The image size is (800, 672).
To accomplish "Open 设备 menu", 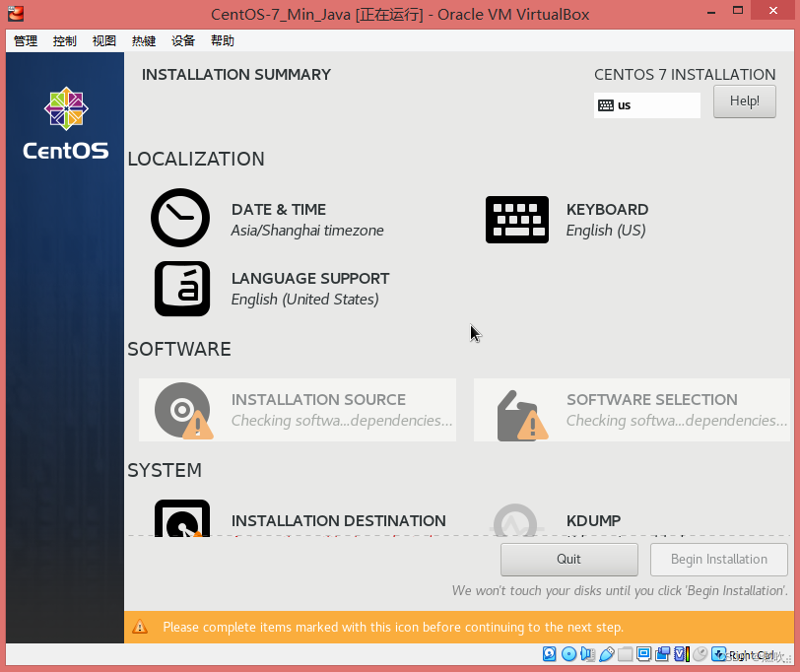I will [183, 40].
